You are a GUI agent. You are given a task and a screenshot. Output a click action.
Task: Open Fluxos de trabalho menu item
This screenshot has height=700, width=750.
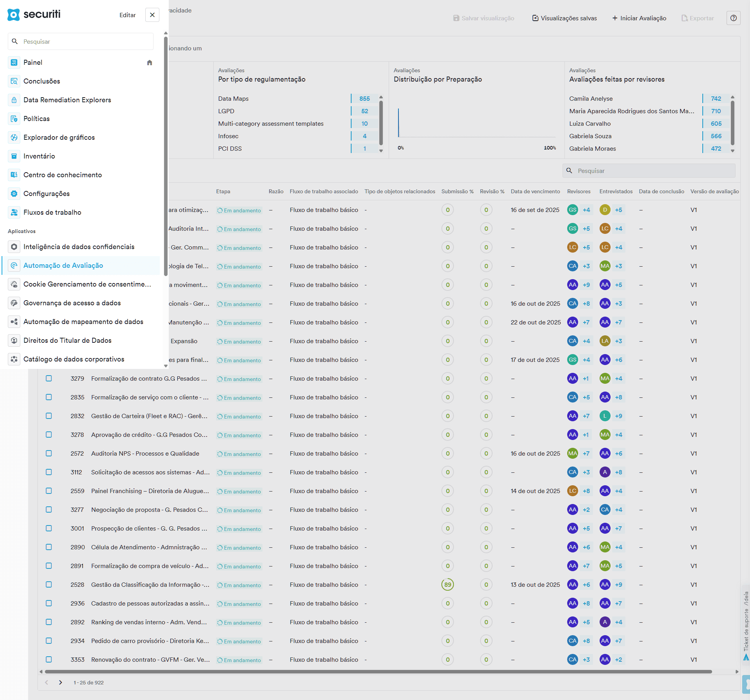pyautogui.click(x=52, y=212)
